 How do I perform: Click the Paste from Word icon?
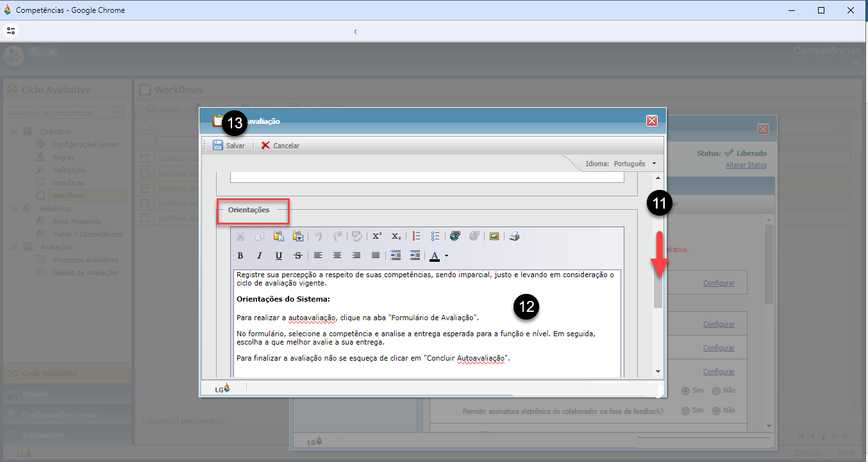click(298, 236)
